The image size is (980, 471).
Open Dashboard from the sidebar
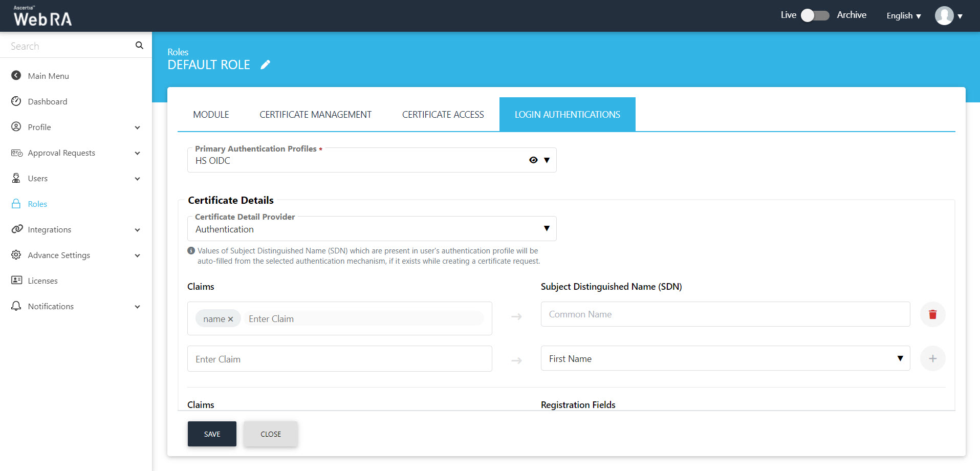click(48, 101)
